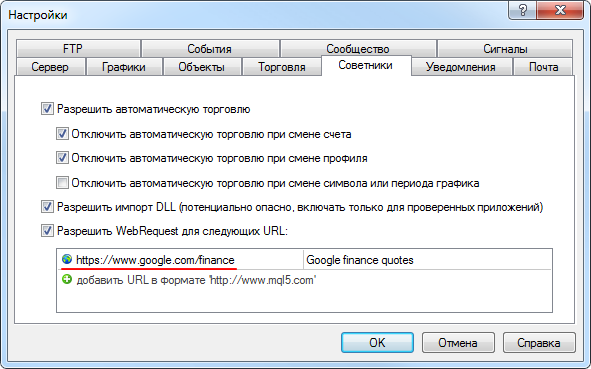Click the green plus add-URL icon
The width and height of the screenshot is (591, 369).
67,280
